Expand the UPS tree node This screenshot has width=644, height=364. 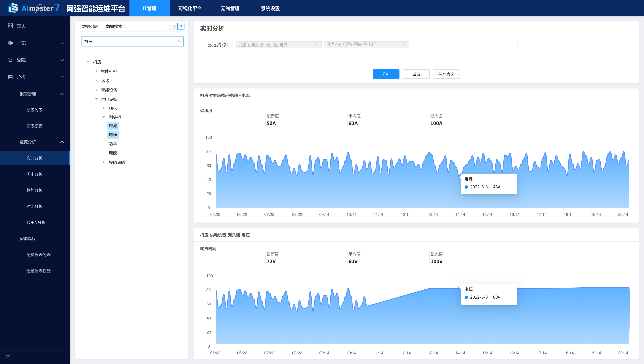(x=103, y=108)
